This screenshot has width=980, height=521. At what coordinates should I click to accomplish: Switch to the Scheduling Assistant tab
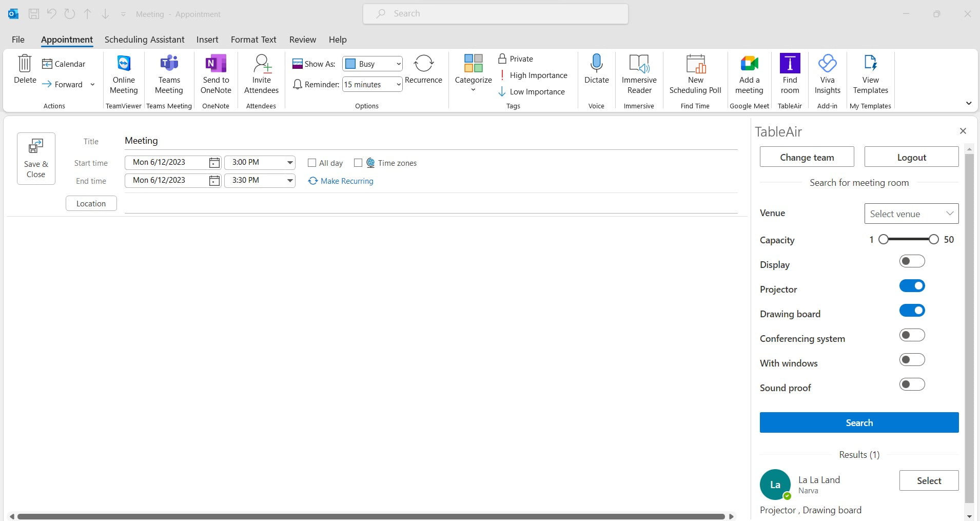click(x=144, y=39)
